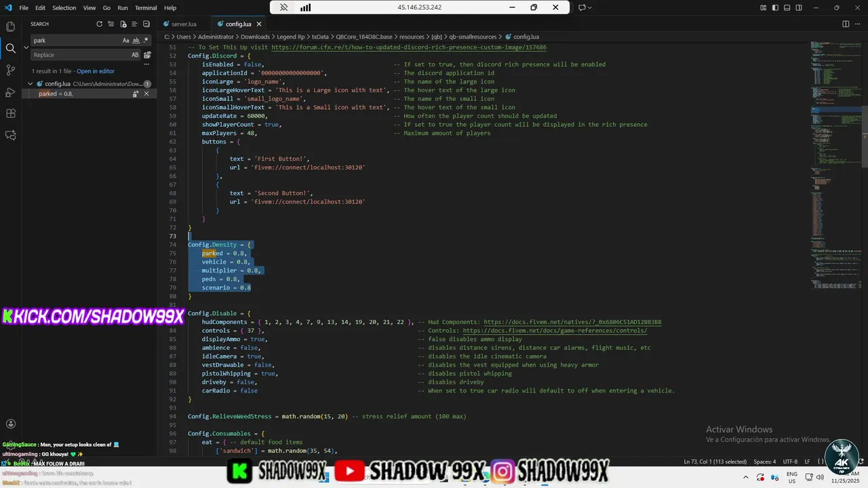Open the docs.fivem.net controls link
The image size is (868, 488).
pos(555,331)
